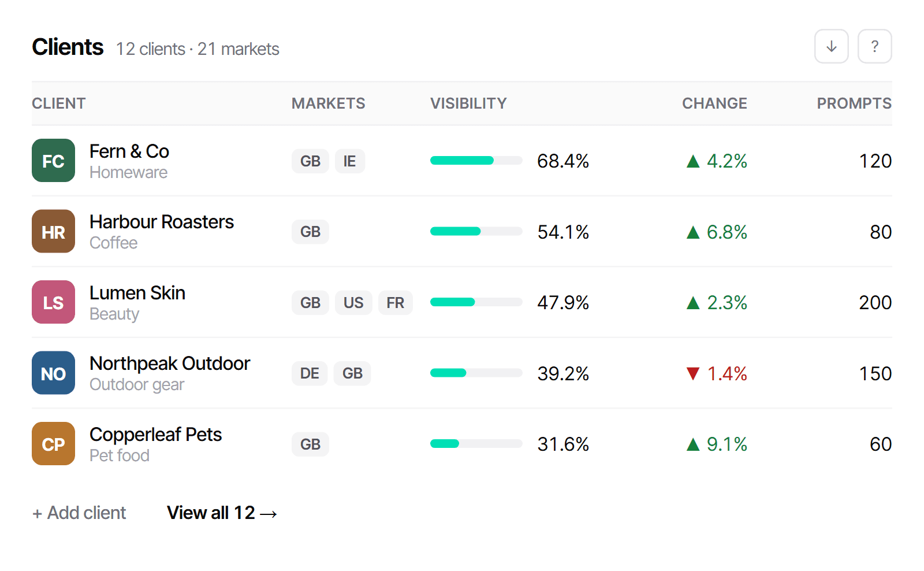Select the IE market tag for Fern & Co
The width and height of the screenshot is (924, 571).
[349, 161]
